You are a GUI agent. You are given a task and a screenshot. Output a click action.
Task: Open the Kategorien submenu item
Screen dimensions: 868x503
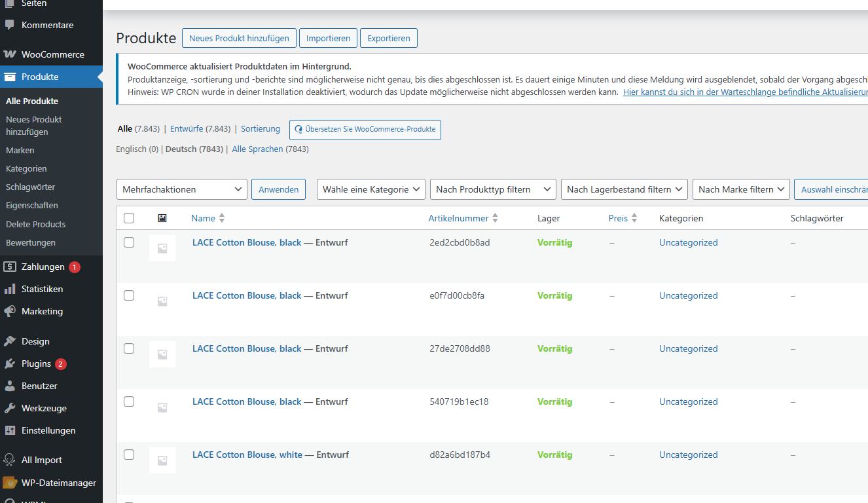click(26, 168)
